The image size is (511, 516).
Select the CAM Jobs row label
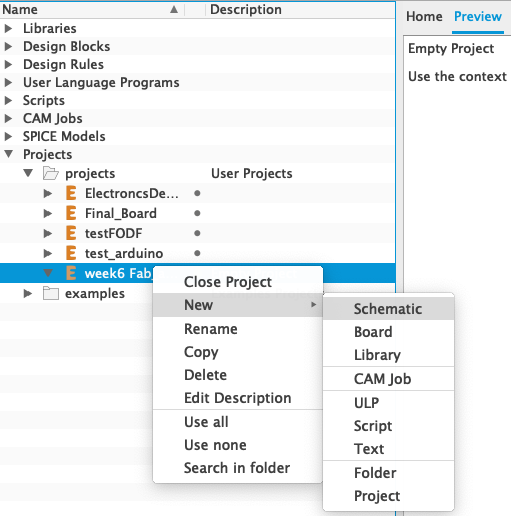point(53,118)
